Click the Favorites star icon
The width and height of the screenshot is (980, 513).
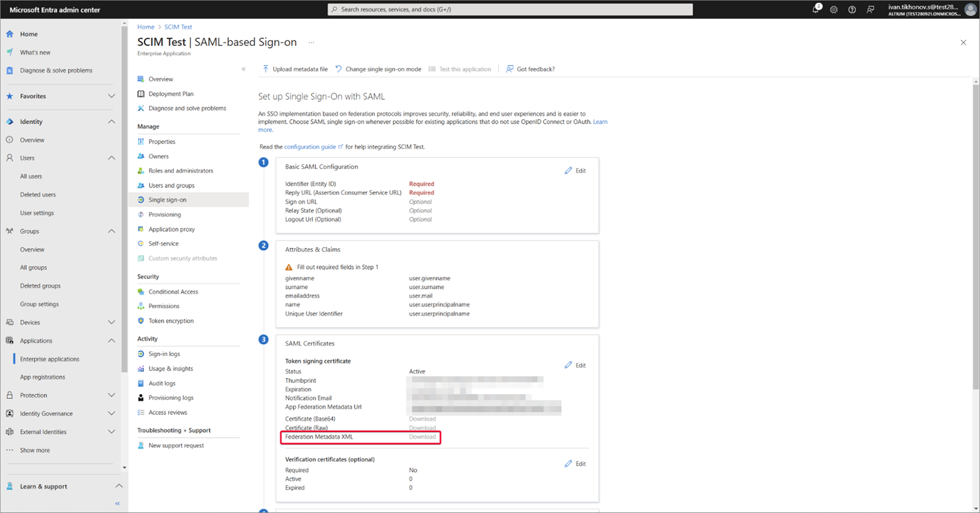pyautogui.click(x=10, y=96)
